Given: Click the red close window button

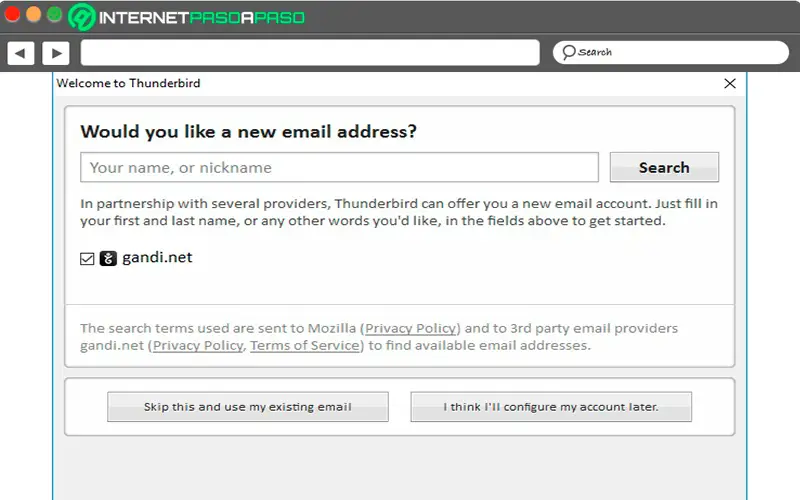Looking at the screenshot, I should pos(13,14).
